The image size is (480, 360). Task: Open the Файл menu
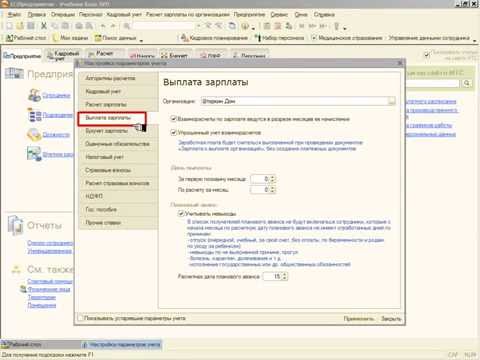coord(14,14)
